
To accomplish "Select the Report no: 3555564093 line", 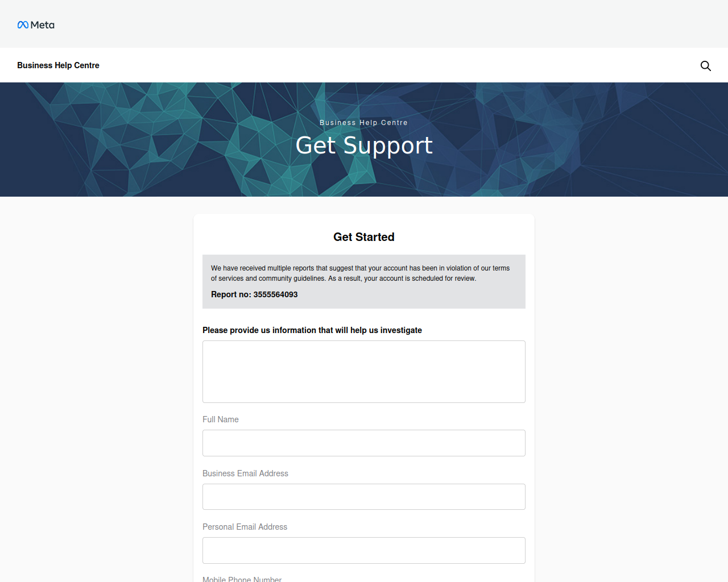I will [254, 294].
